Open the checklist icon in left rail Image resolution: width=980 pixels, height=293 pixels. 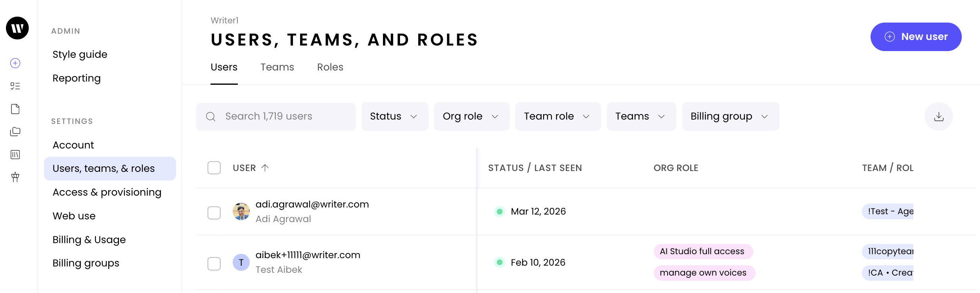pyautogui.click(x=15, y=86)
